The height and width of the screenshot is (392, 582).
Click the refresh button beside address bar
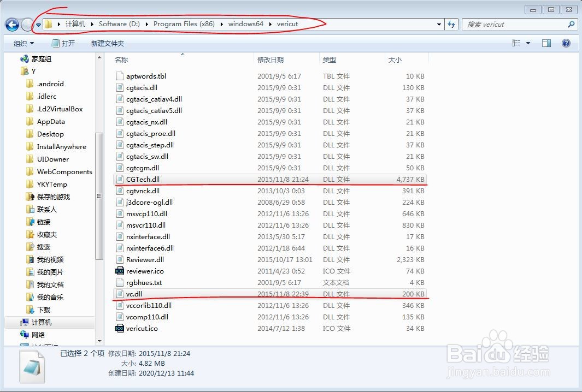(451, 25)
